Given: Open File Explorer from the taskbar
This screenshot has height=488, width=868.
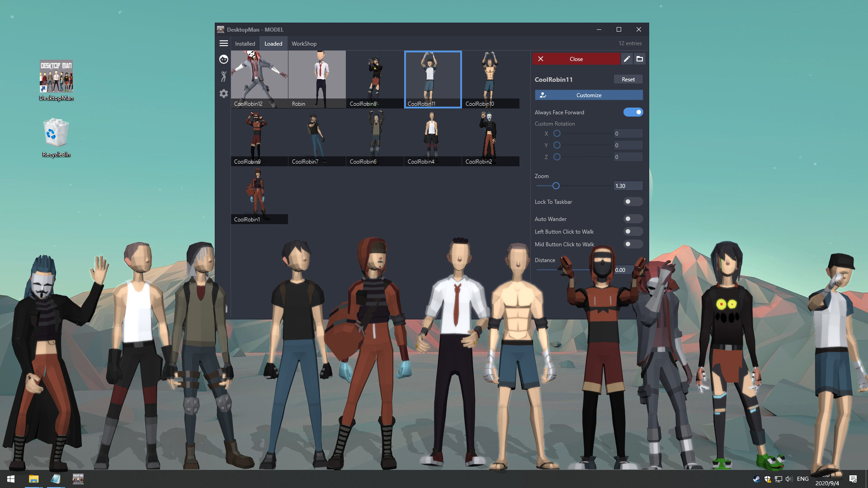Looking at the screenshot, I should coord(33,479).
